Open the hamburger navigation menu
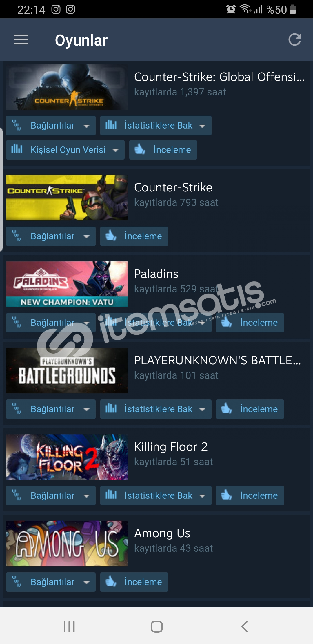Viewport: 313px width, 644px height. 21,40
